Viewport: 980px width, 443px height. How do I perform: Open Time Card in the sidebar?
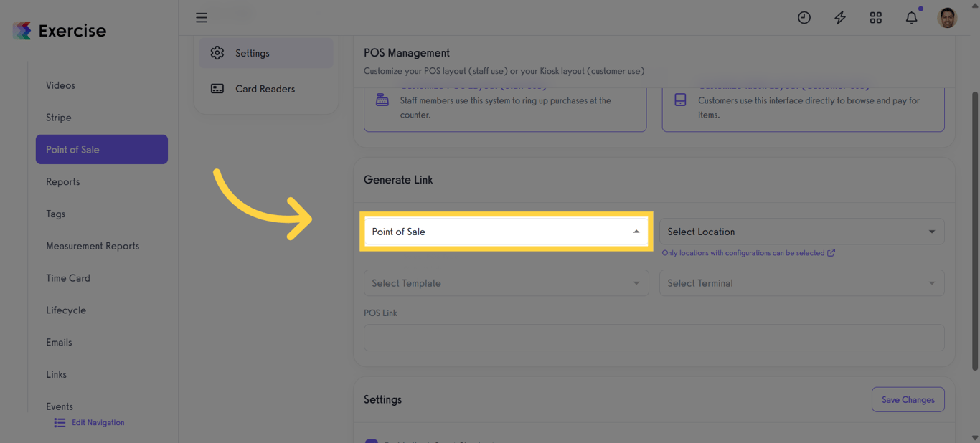coord(68,278)
